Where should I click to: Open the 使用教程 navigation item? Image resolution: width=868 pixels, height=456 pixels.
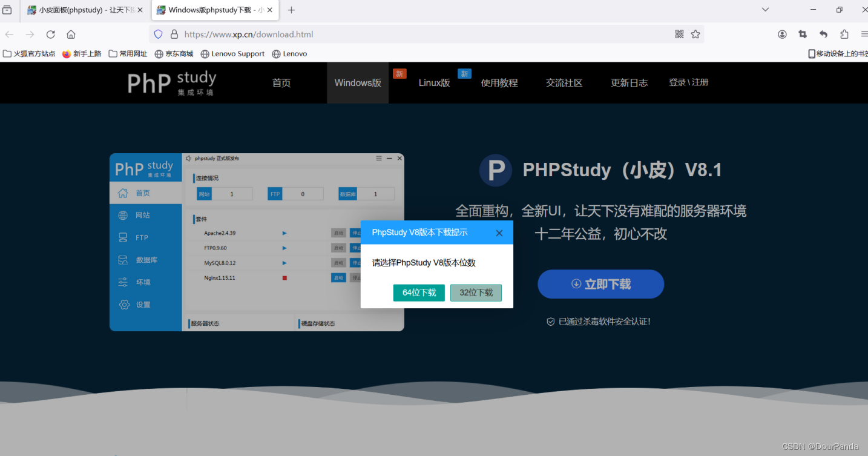(499, 83)
